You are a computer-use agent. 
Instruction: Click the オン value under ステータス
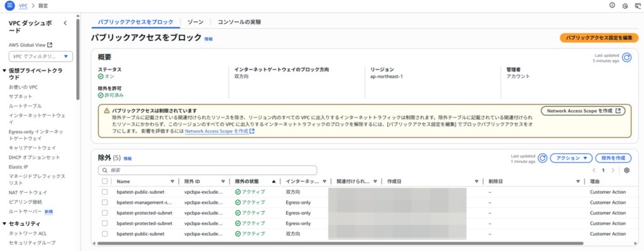click(x=106, y=76)
